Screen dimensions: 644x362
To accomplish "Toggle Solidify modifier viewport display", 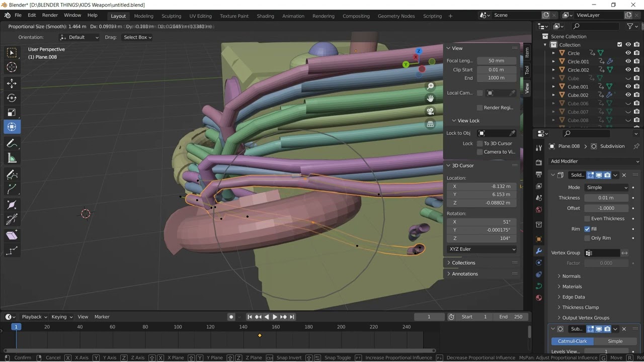I will click(599, 175).
